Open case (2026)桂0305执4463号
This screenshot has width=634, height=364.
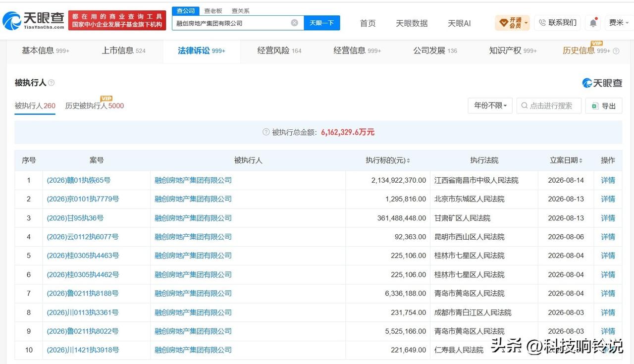click(x=83, y=256)
